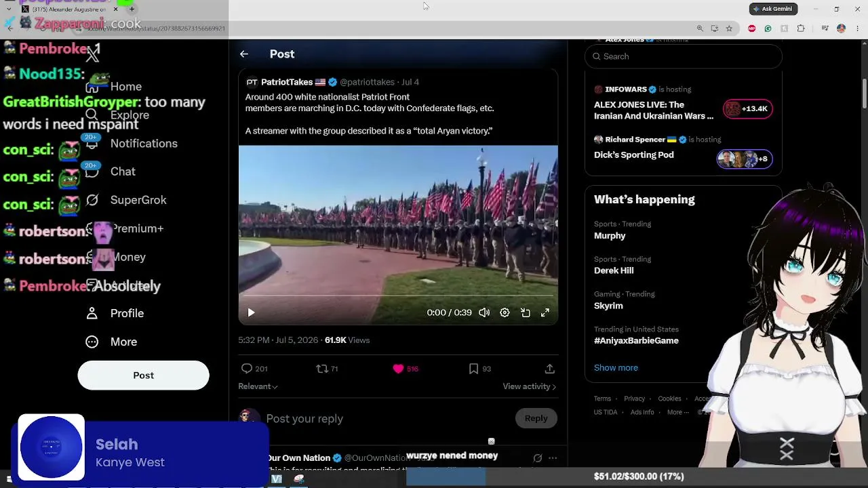Open the red ABP adblock extension
The width and height of the screenshot is (868, 488).
pos(751,28)
